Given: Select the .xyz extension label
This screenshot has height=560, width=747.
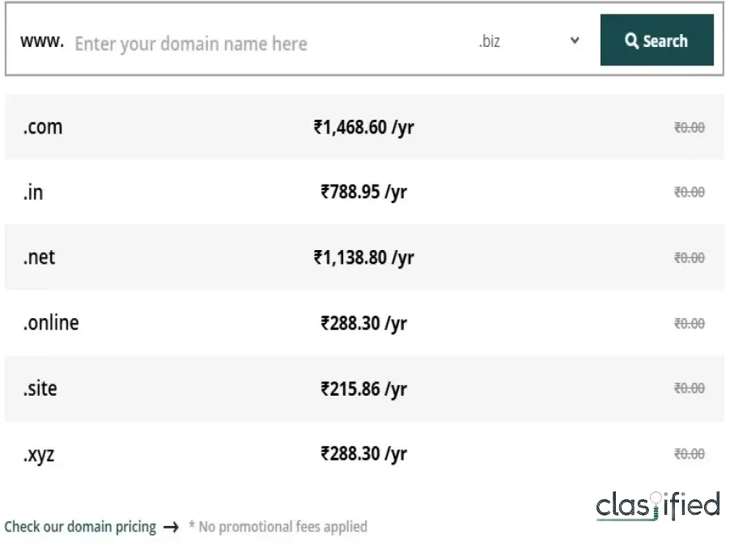Looking at the screenshot, I should tap(37, 454).
